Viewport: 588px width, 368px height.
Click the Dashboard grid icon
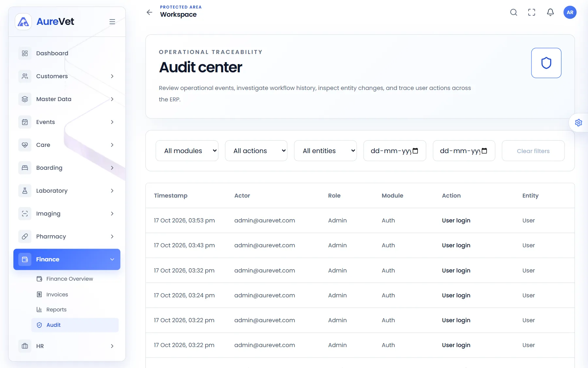coord(25,53)
